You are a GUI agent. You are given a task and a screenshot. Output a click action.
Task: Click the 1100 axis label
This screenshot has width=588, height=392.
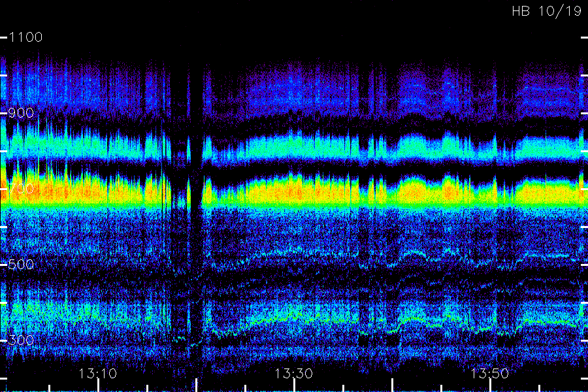click(25, 37)
